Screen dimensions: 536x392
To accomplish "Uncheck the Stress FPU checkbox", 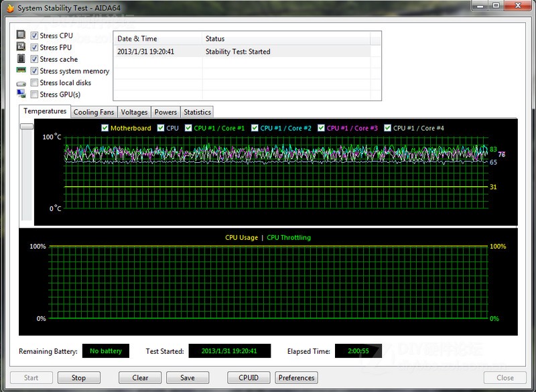I will [x=34, y=48].
